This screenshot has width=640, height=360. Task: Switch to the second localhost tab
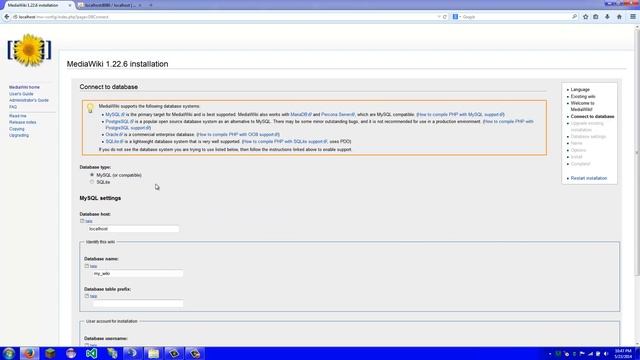pyautogui.click(x=110, y=5)
